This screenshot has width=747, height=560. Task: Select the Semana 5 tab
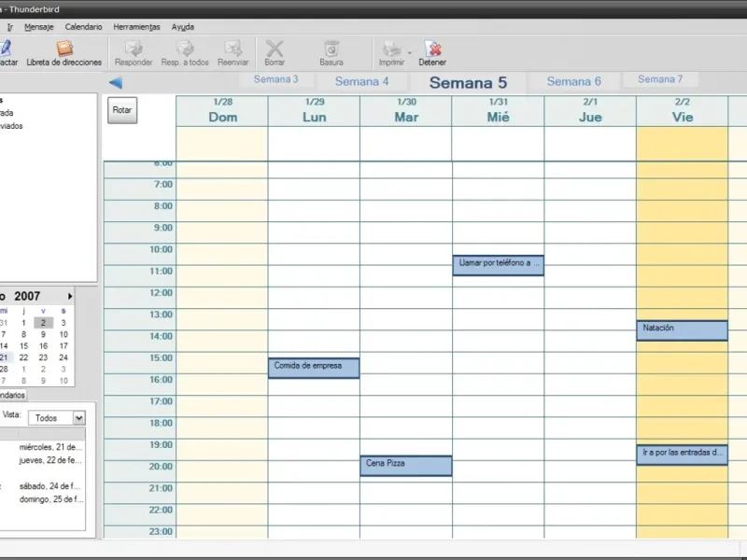pos(468,82)
